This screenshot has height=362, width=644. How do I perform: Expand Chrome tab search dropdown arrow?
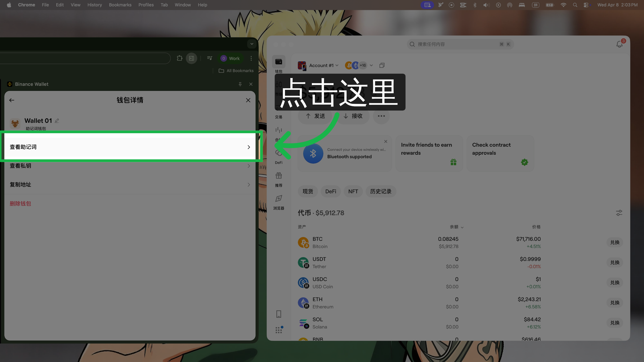coord(252,44)
